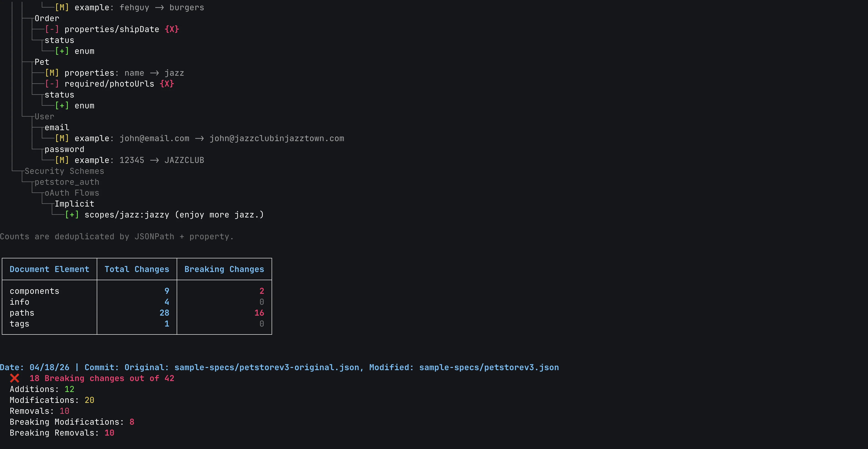
Task: Select the Pet schema node
Action: 42,62
